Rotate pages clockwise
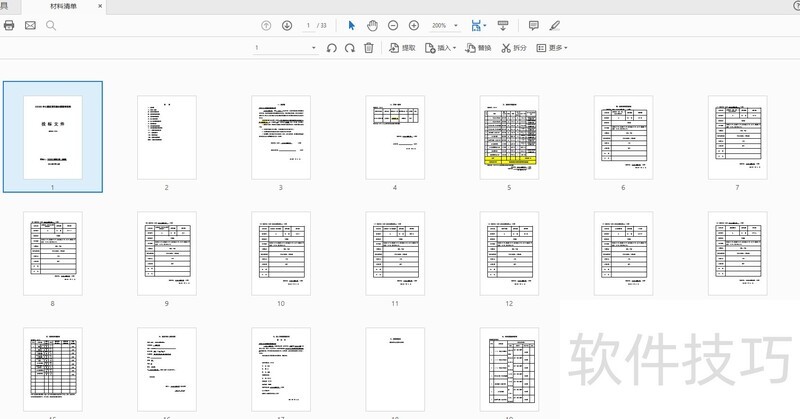The image size is (800, 419). click(x=349, y=48)
